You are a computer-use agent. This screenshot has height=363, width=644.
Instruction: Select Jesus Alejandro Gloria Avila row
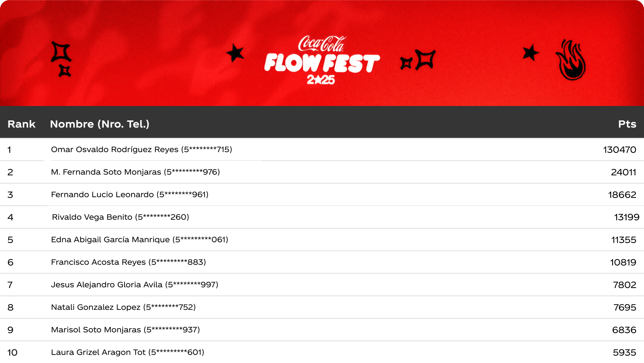click(x=135, y=285)
